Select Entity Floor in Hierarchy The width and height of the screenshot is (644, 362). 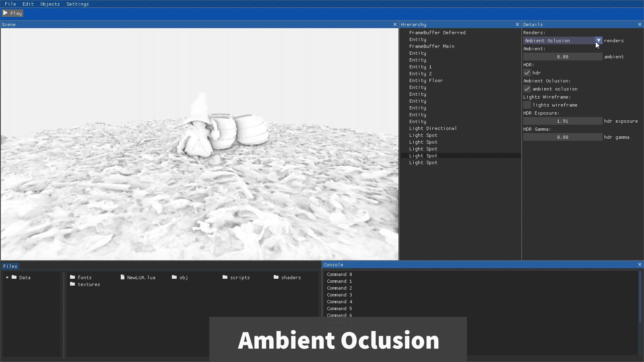[x=426, y=80]
